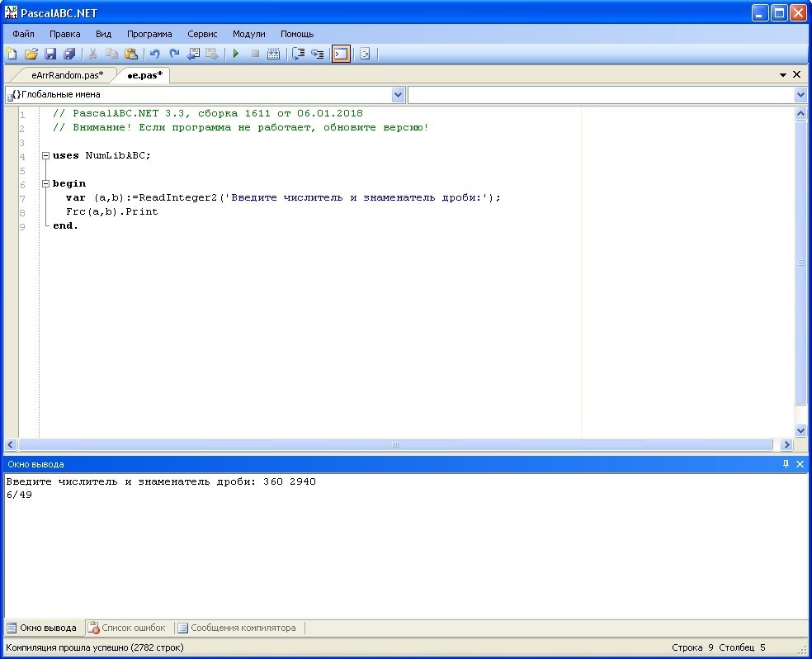Switch to the eArrRandom.pas tab

[x=67, y=75]
